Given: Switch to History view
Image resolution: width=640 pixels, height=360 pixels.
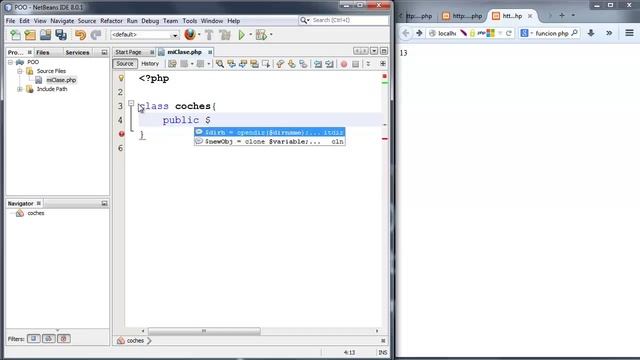Looking at the screenshot, I should (x=150, y=64).
